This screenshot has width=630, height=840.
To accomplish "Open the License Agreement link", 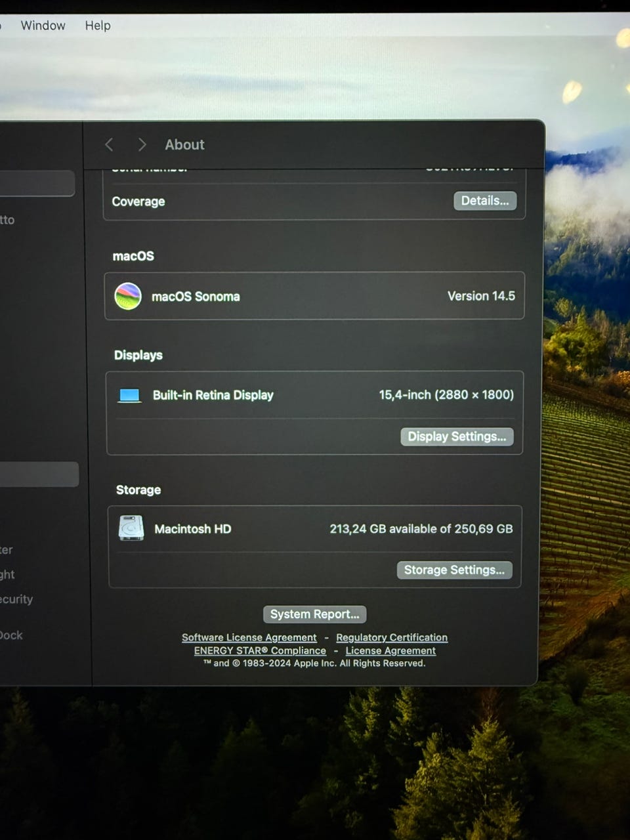I will pos(390,650).
